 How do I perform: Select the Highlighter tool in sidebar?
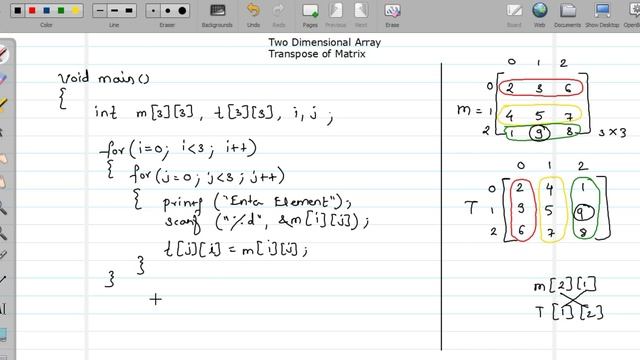[3, 105]
